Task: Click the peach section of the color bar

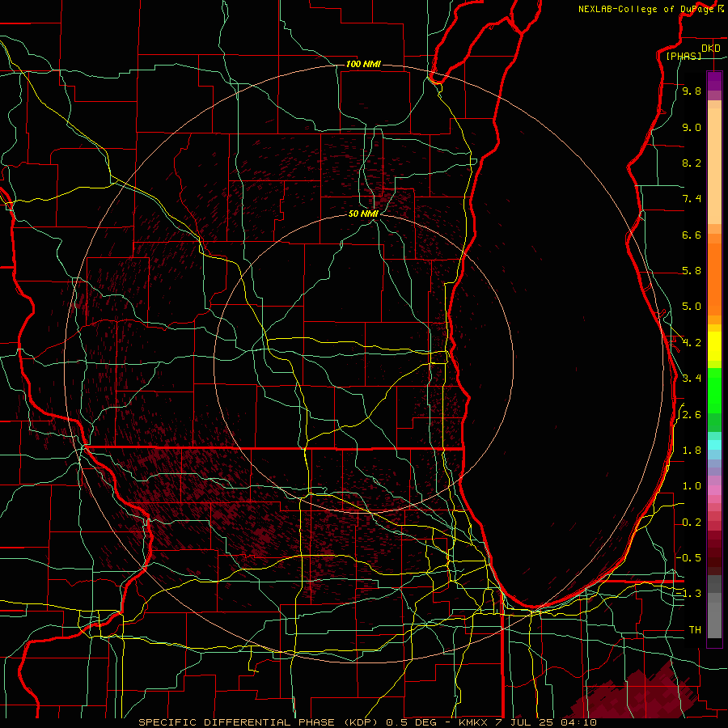Action: point(714,165)
